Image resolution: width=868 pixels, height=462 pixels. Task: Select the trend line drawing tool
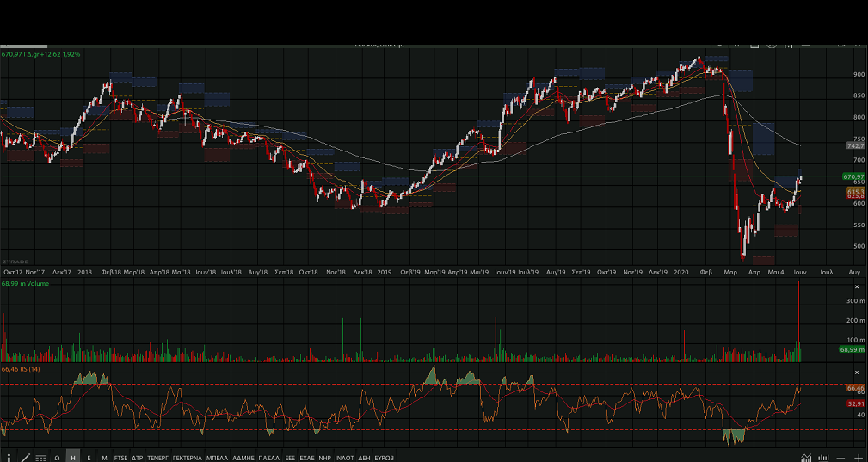tap(24, 458)
